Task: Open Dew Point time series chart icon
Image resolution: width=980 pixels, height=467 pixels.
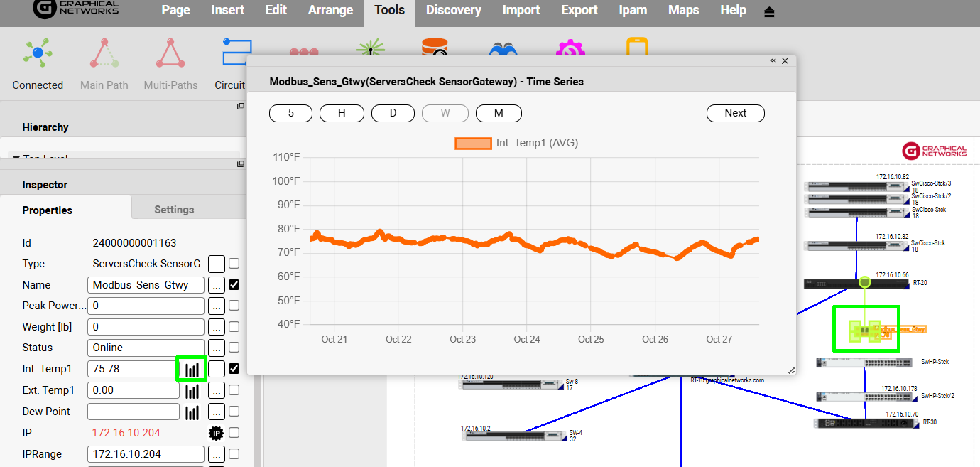Action: (192, 412)
